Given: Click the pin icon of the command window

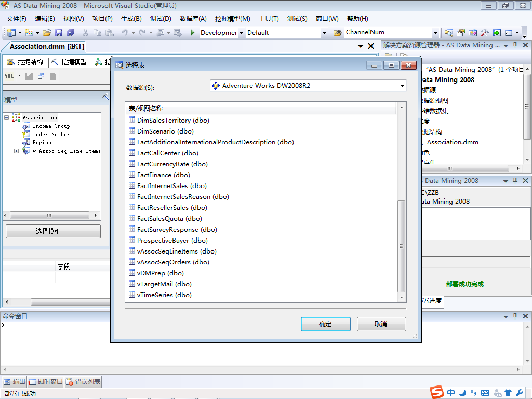Looking at the screenshot, I should click(x=515, y=316).
